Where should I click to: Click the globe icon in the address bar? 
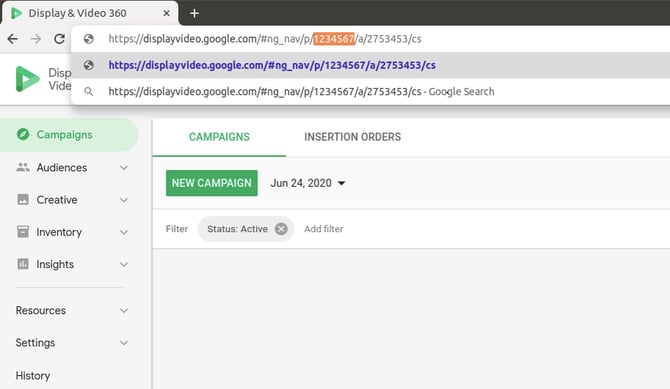click(88, 39)
